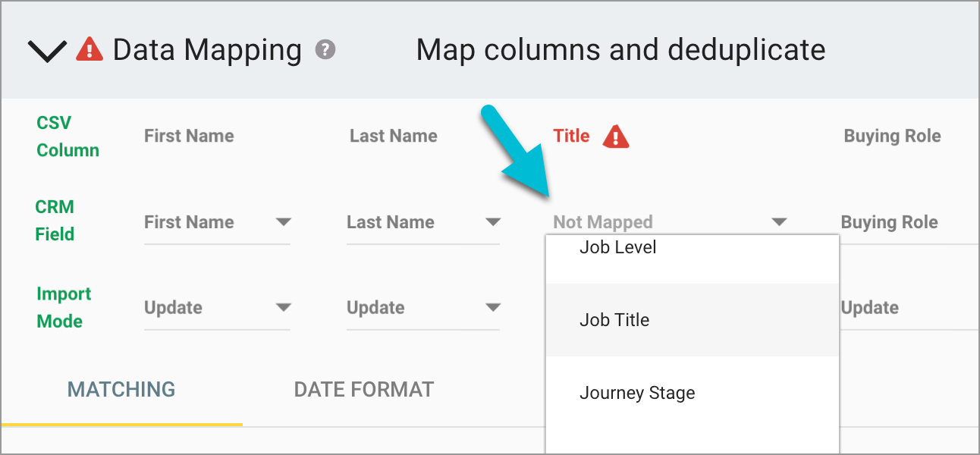980x455 pixels.
Task: Switch to the DATE FORMAT tab
Action: point(363,389)
